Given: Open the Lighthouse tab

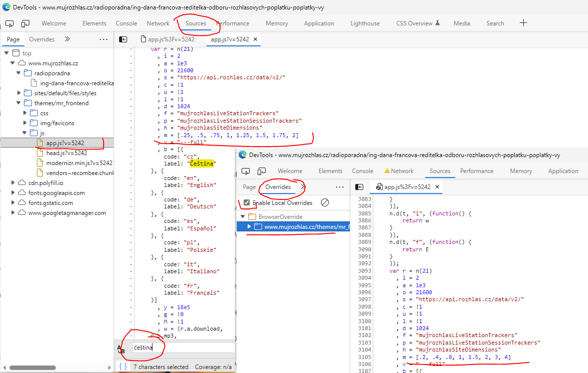Looking at the screenshot, I should (x=365, y=23).
